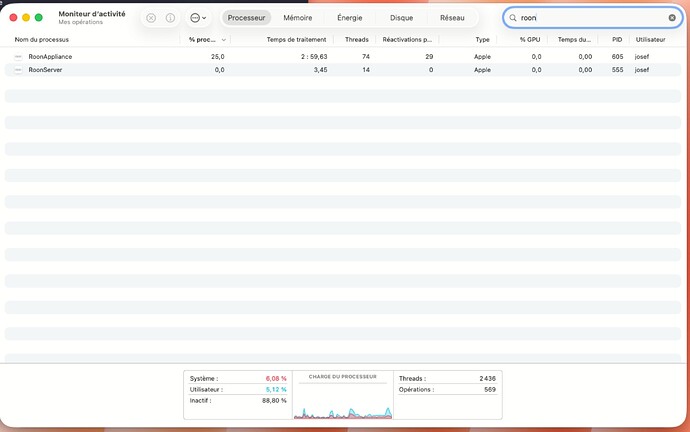Select the RoonServer process row
Image resolution: width=690 pixels, height=432 pixels.
pyautogui.click(x=300, y=70)
